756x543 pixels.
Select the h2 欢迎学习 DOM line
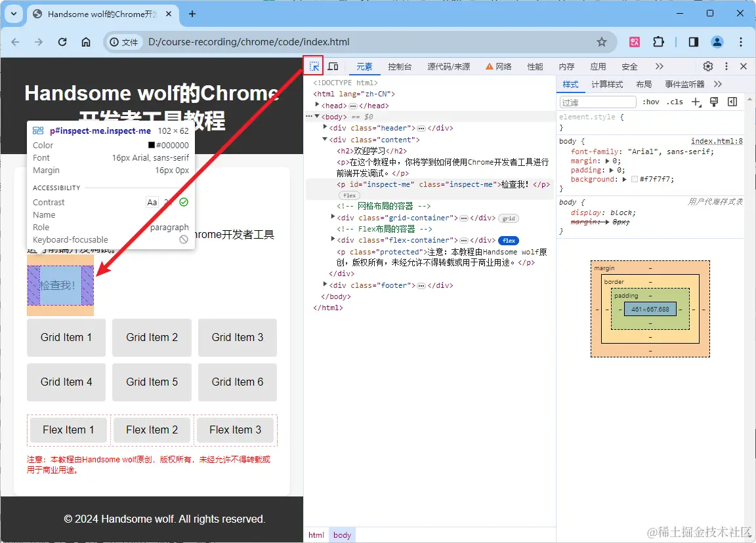point(371,151)
